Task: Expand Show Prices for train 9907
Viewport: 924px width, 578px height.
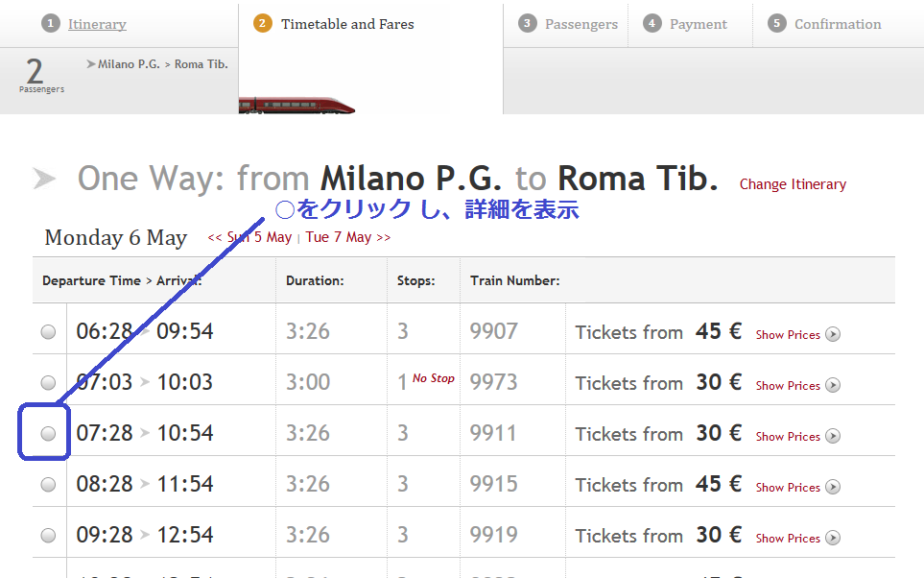Action: [x=788, y=335]
